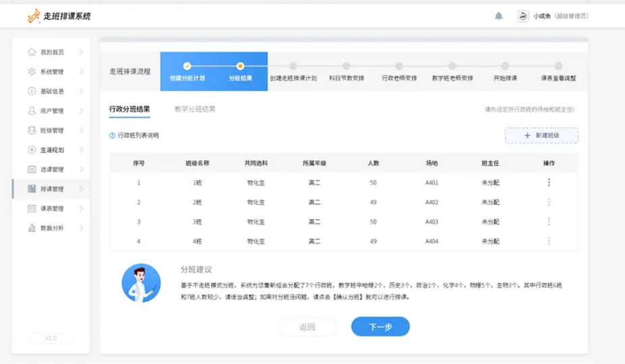This screenshot has height=364, width=625.
Task: Click the 新建班级 button label
Action: 547,135
